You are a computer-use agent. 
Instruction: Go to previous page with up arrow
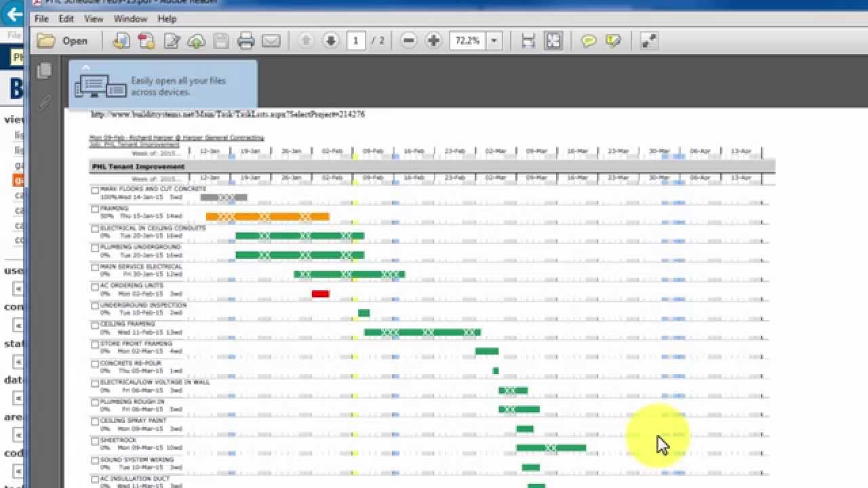[x=306, y=41]
